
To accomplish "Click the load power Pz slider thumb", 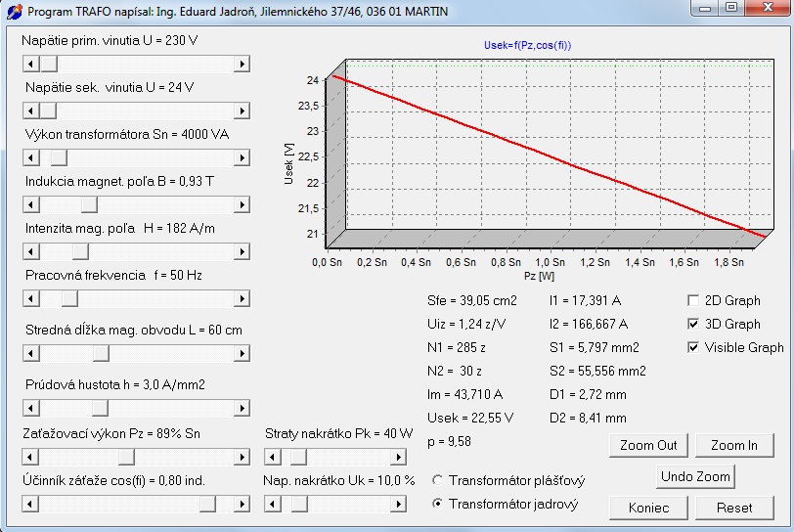I will coord(126,457).
